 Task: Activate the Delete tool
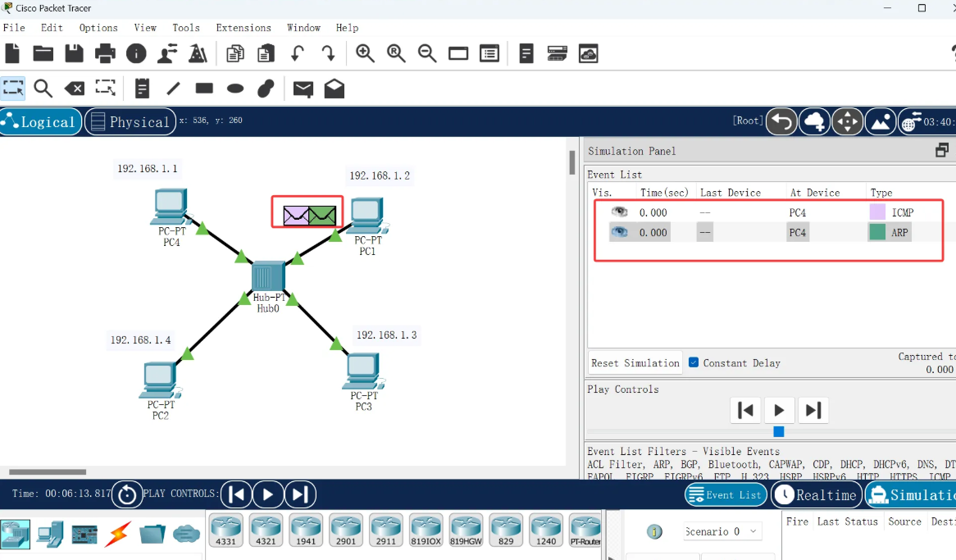75,89
